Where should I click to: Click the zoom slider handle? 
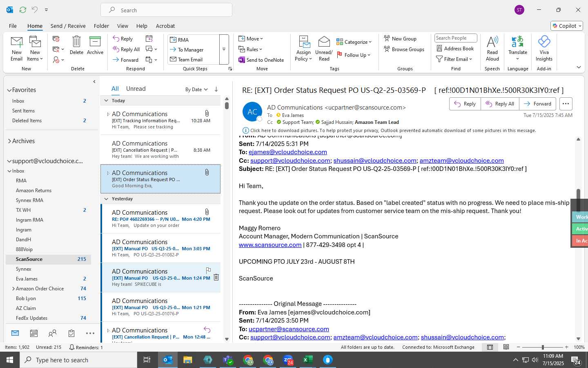(543, 347)
